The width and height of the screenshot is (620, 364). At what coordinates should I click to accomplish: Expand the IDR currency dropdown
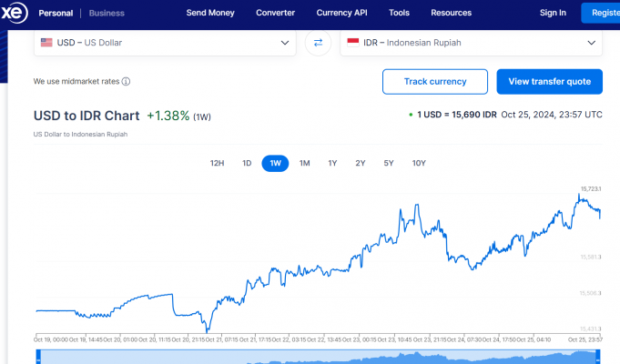click(591, 43)
